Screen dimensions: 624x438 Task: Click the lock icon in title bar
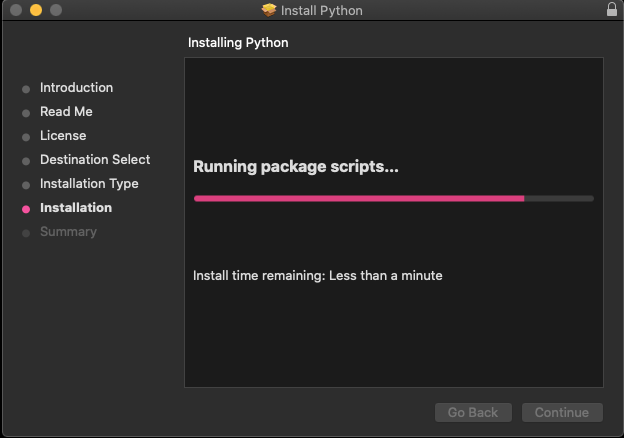(612, 10)
